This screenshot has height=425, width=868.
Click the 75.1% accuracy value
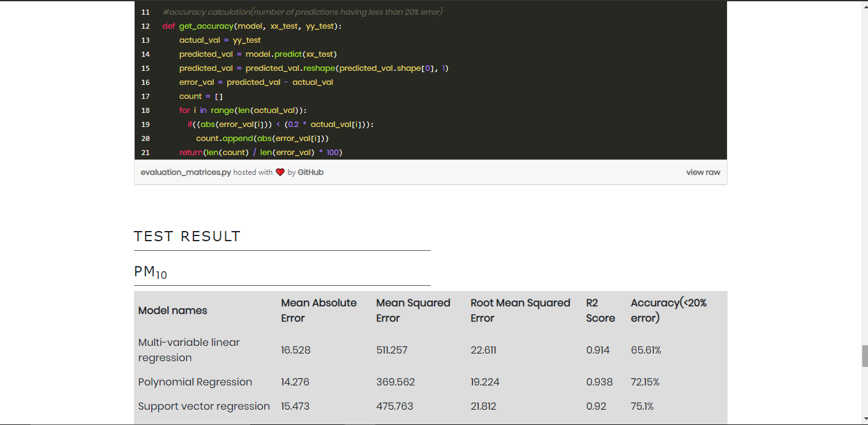click(x=642, y=406)
